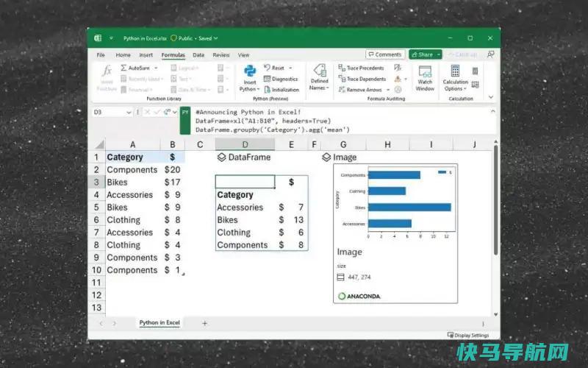Screen dimensions: 588x368
Task: Click the Select All triangle corner
Action: click(100, 144)
